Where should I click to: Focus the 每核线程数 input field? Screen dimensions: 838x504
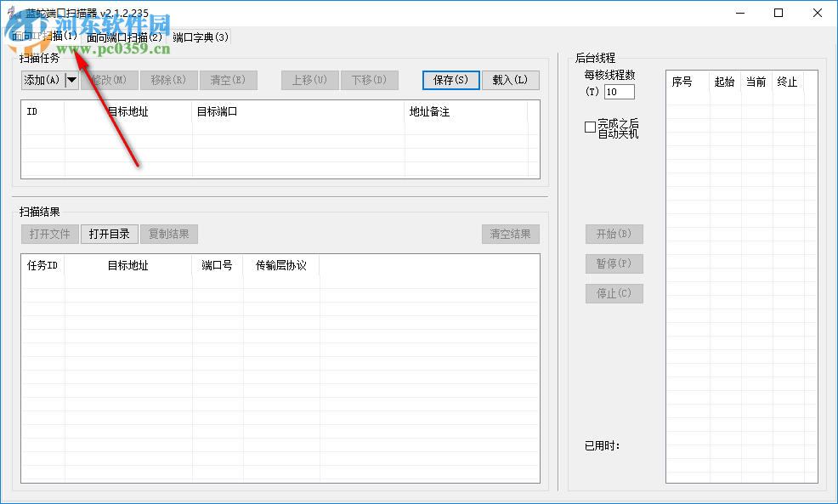point(620,92)
